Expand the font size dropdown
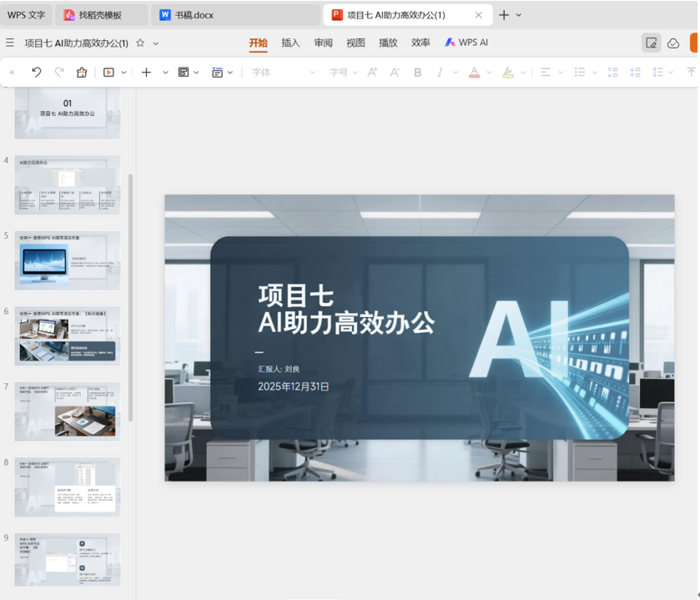 pos(355,73)
